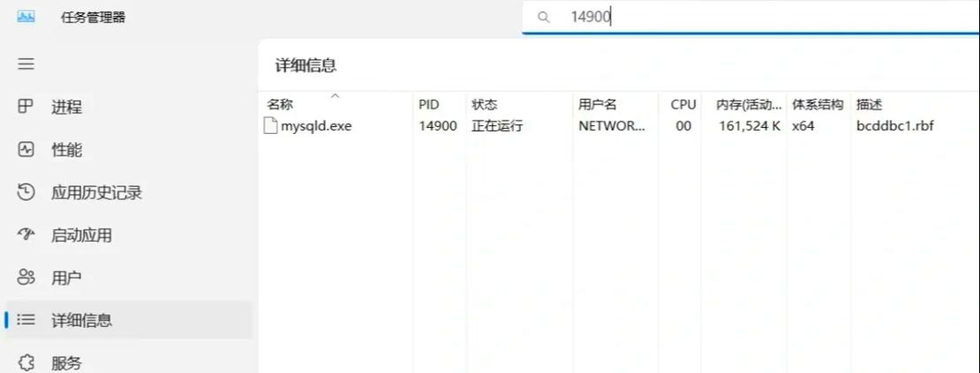Viewport: 980px width, 373px height.
Task: Sort by 体系结构 column header
Action: tap(818, 105)
